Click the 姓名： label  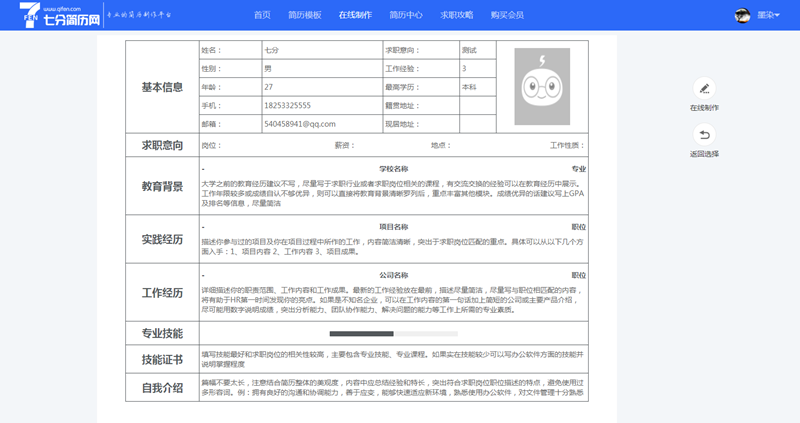tap(211, 50)
